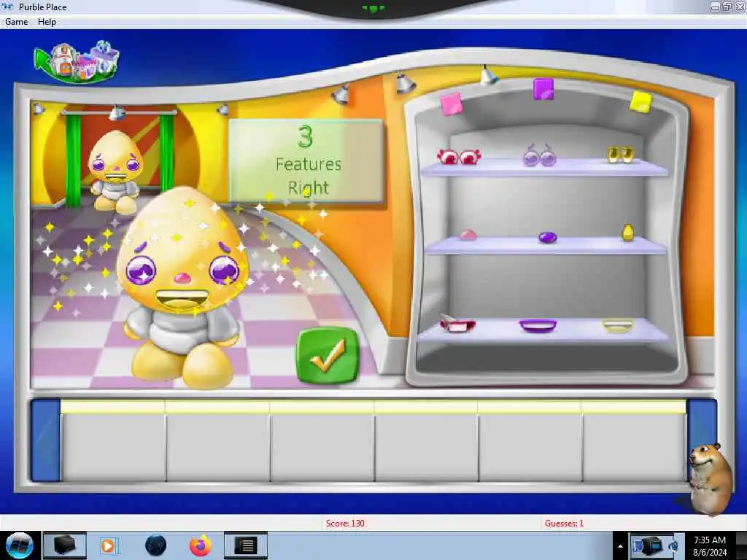Click the large Purble's pink nose
Screen dimensions: 747x560
tap(182, 278)
